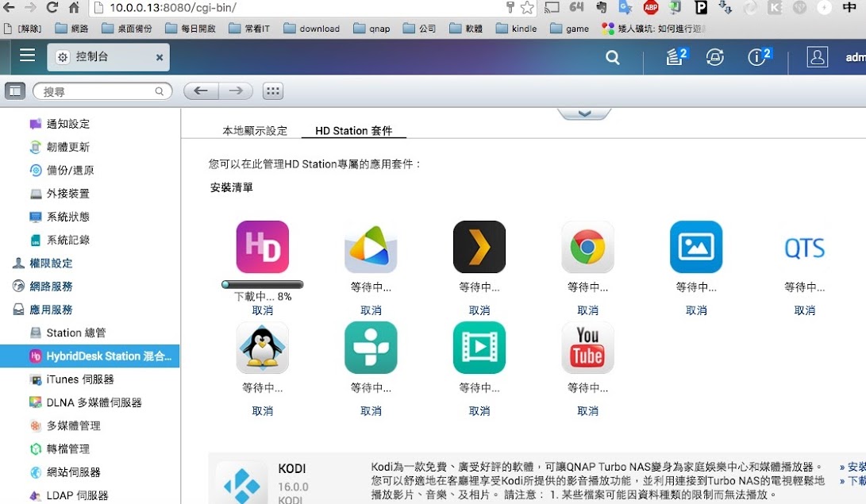Open background tasks icon with badge 2
This screenshot has height=504, width=866.
click(676, 56)
